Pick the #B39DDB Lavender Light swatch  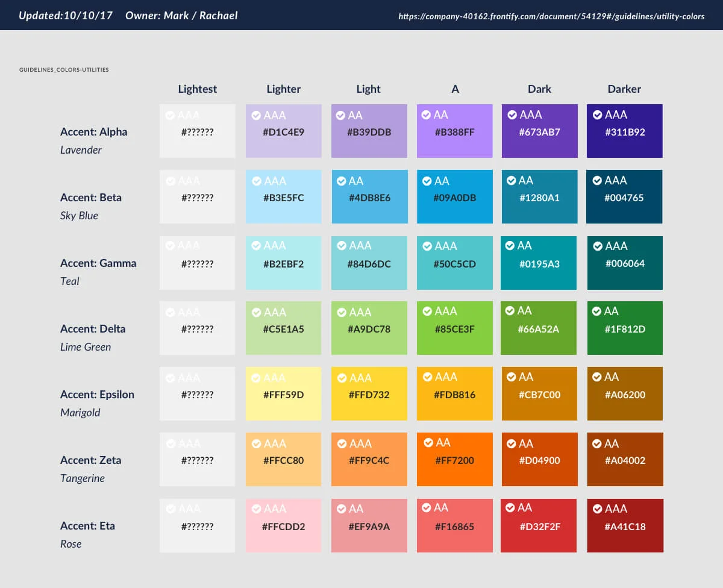369,131
